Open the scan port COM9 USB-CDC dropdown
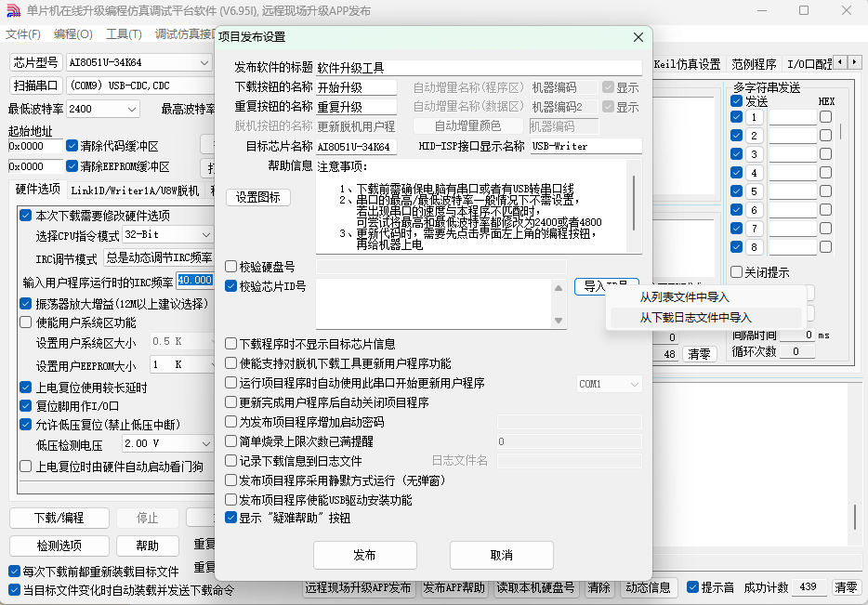Screen dimensions: 868x605 140,85
